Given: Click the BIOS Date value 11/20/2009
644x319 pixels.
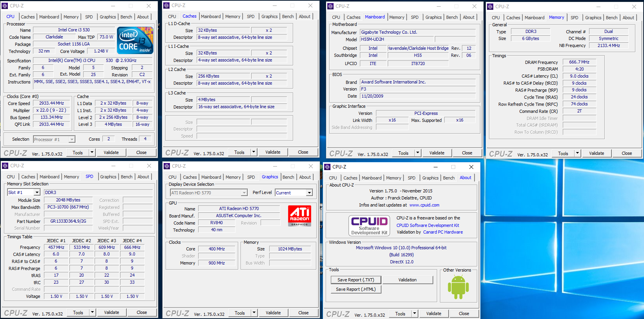Looking at the screenshot, I should 418,96.
